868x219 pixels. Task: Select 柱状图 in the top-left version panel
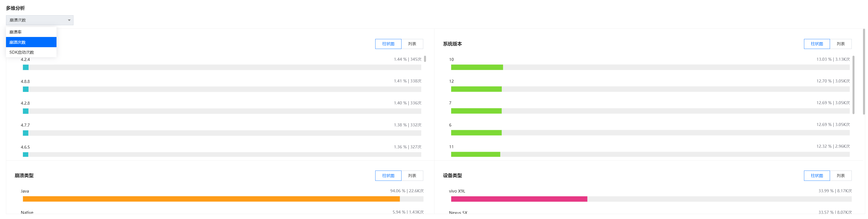point(388,44)
